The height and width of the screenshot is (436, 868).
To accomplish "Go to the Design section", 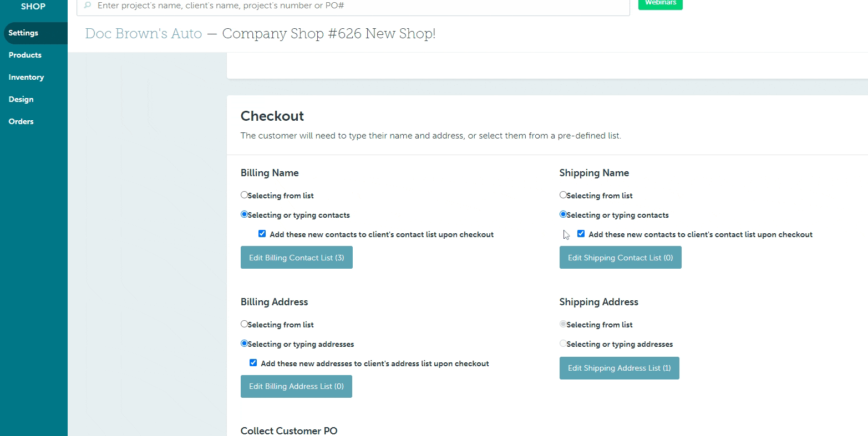I will pos(21,99).
